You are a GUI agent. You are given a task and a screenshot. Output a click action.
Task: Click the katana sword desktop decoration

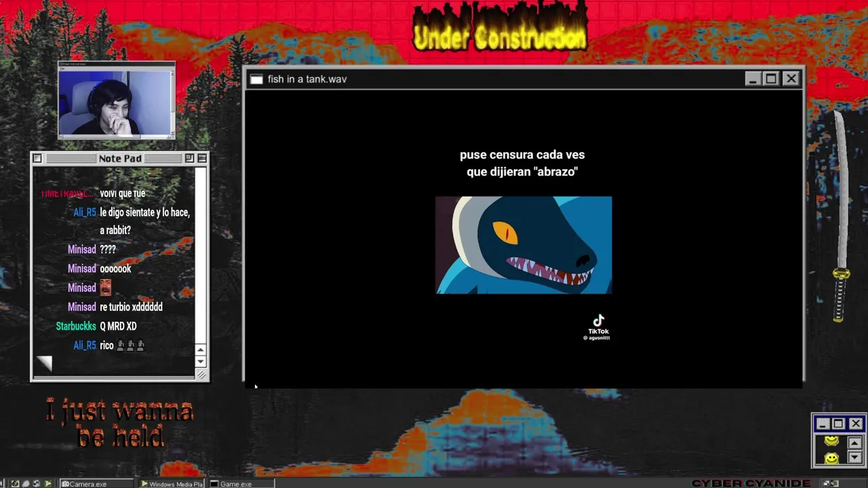click(840, 217)
